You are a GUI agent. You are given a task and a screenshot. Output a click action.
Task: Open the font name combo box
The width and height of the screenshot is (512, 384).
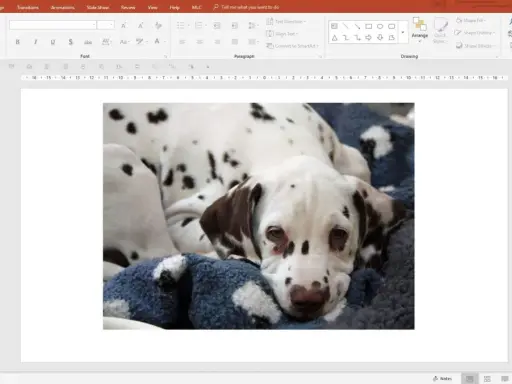click(x=53, y=25)
